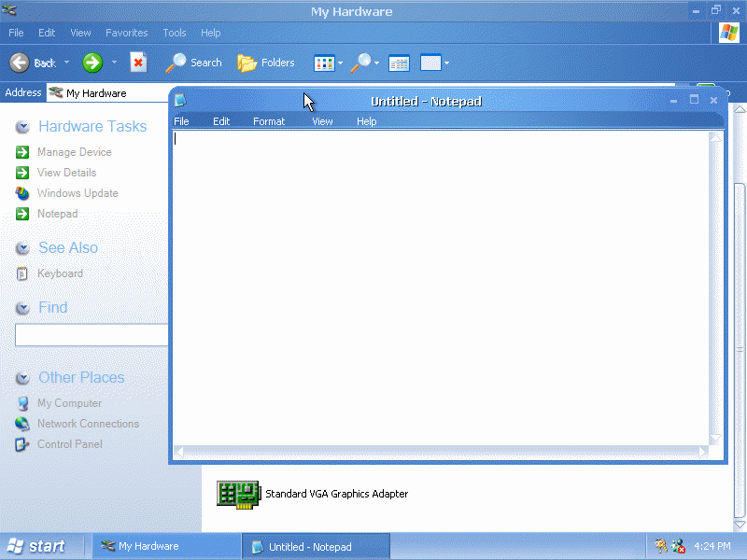Click the My Hardware window scrollbar down arrow
The width and height of the screenshot is (747, 560).
[740, 525]
